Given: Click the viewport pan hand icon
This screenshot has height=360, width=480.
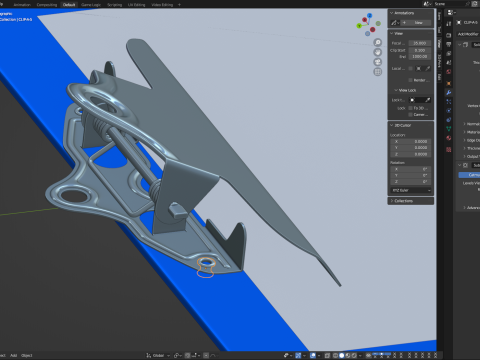Looking at the screenshot, I should pos(378,52).
